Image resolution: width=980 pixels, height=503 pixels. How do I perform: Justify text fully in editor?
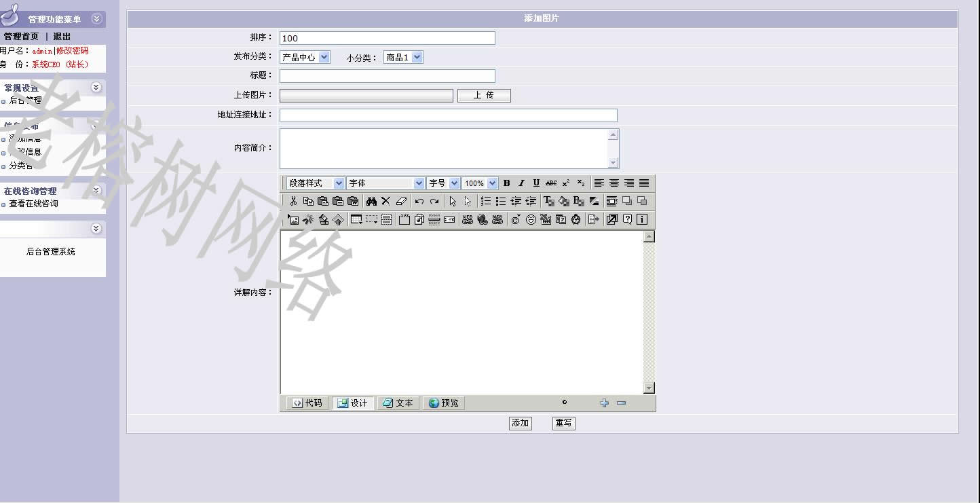tap(644, 183)
